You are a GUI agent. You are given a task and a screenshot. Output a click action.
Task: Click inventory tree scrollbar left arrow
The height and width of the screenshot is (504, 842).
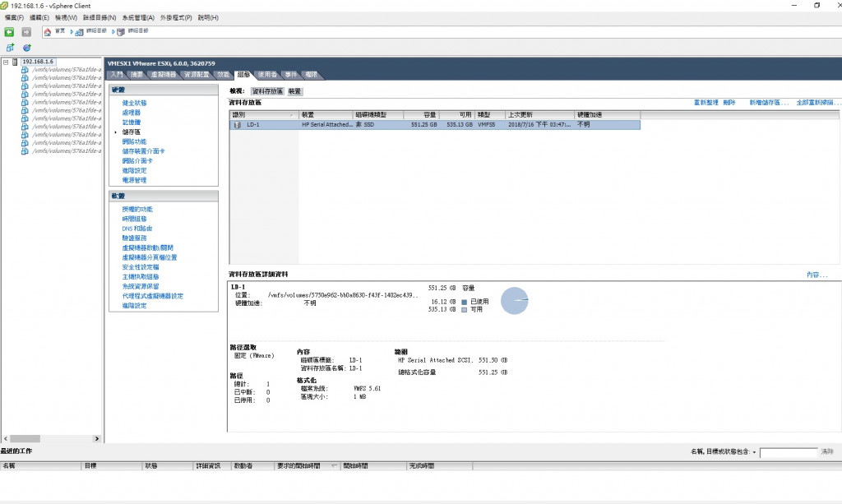[6, 438]
